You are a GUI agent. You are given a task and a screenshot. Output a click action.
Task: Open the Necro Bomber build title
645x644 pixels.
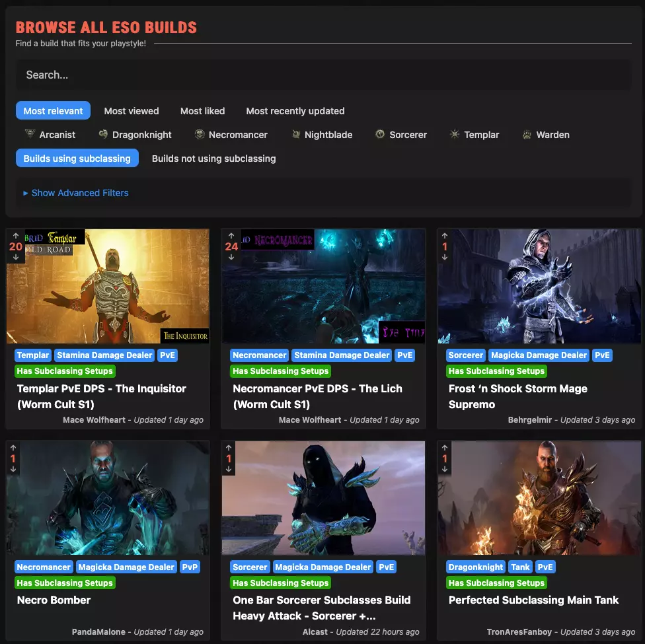[54, 600]
